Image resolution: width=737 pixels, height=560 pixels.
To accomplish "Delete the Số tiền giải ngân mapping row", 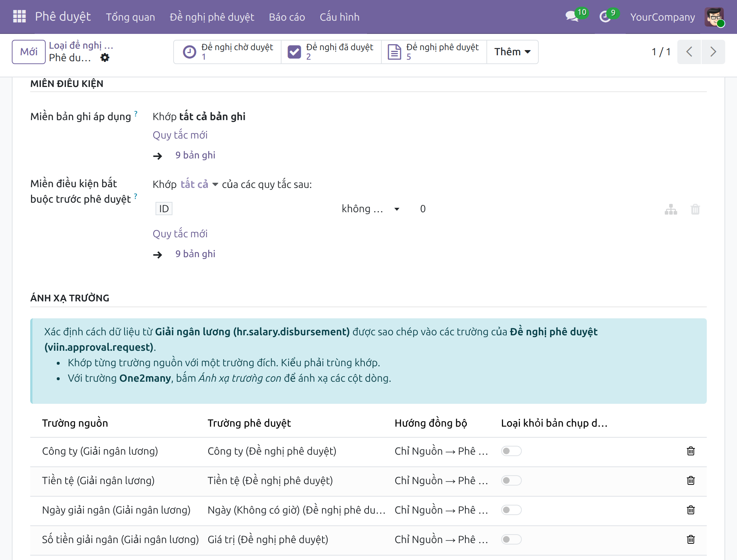I will (x=691, y=539).
